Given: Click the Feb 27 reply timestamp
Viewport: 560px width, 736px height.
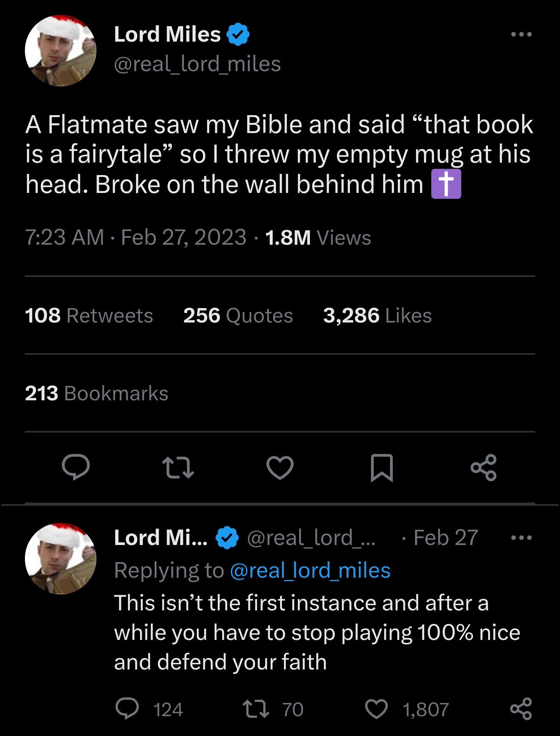Looking at the screenshot, I should click(446, 538).
